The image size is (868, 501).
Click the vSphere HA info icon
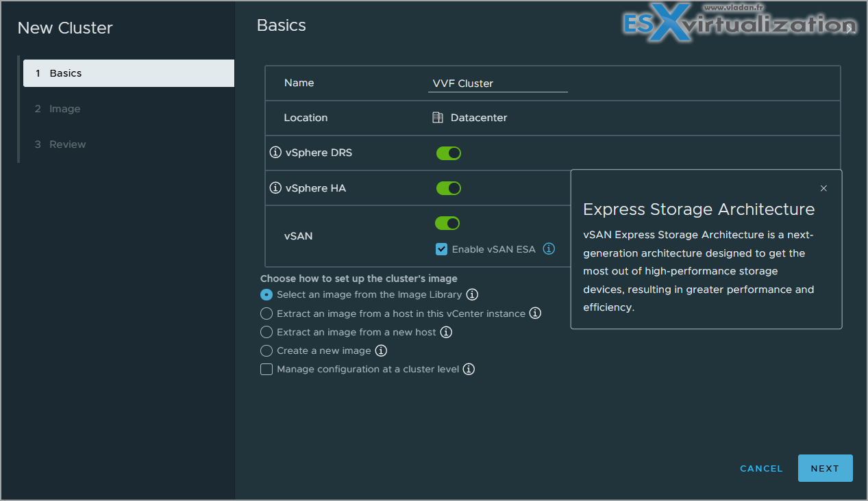point(276,188)
